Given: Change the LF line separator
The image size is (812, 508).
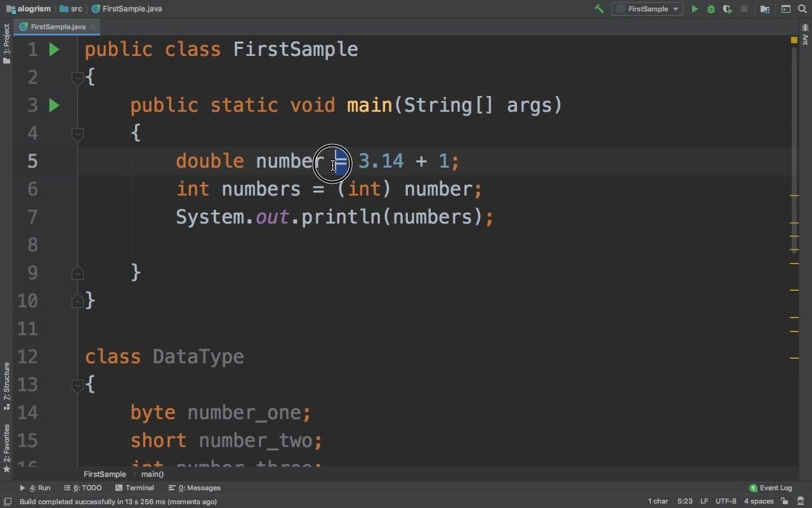Looking at the screenshot, I should coord(704,502).
